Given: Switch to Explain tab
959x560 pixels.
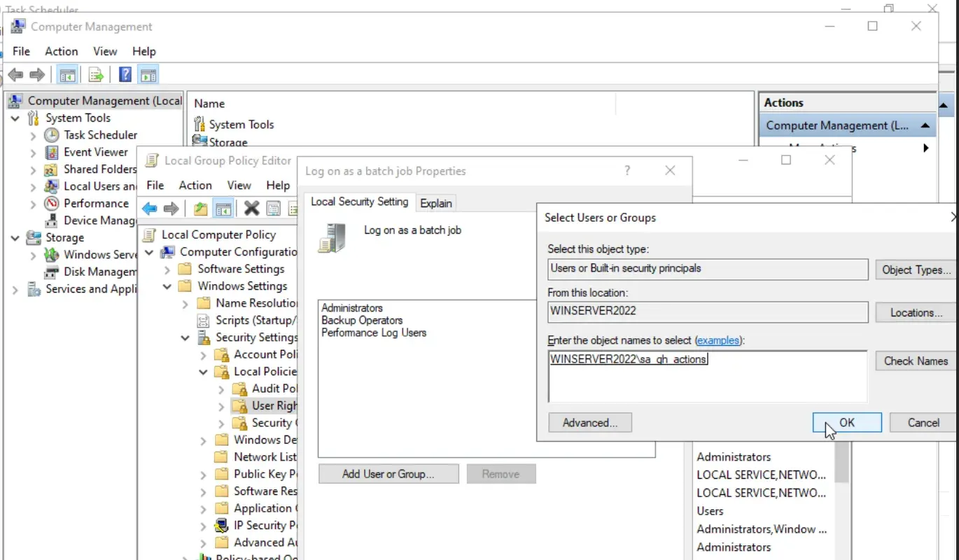Looking at the screenshot, I should (436, 203).
